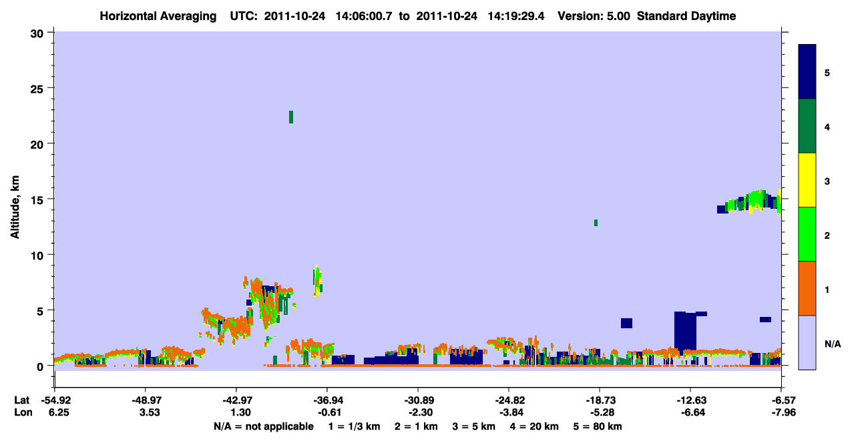Image resolution: width=868 pixels, height=445 pixels.
Task: Click the legend entry '2 = 1 km'
Action: pyautogui.click(x=417, y=426)
